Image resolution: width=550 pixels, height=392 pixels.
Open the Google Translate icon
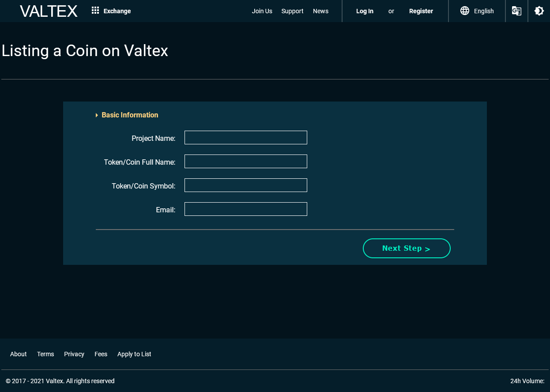(516, 11)
